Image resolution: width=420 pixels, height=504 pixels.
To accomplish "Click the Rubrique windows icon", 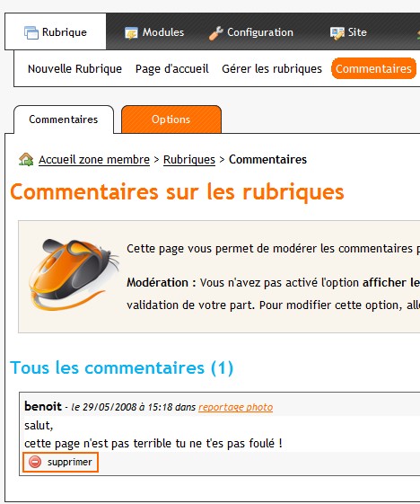I will click(x=31, y=32).
